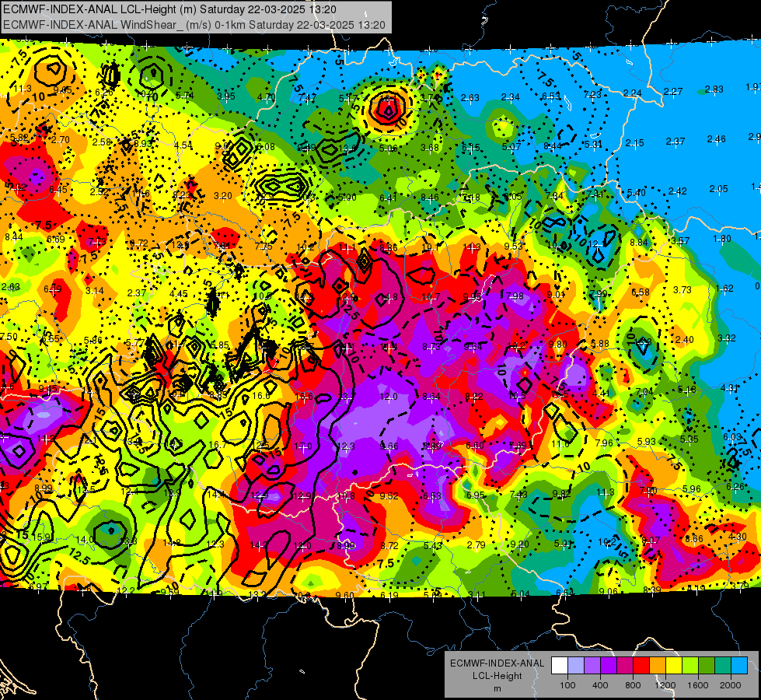Click the 3.20 grid value

[x=223, y=196]
